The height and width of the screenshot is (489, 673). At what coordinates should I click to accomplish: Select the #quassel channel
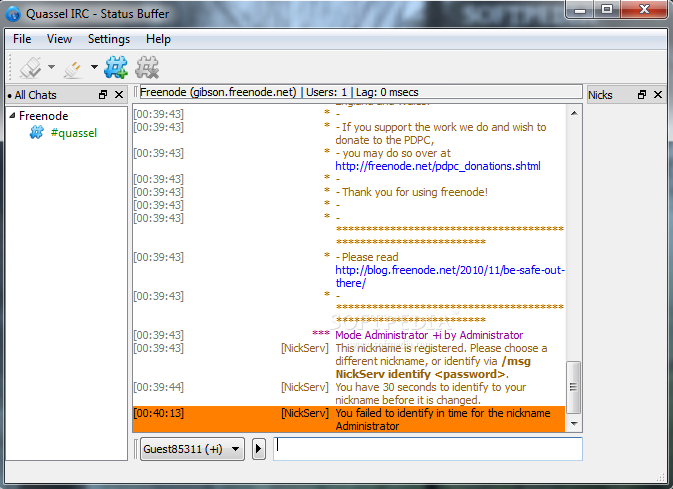tap(74, 133)
